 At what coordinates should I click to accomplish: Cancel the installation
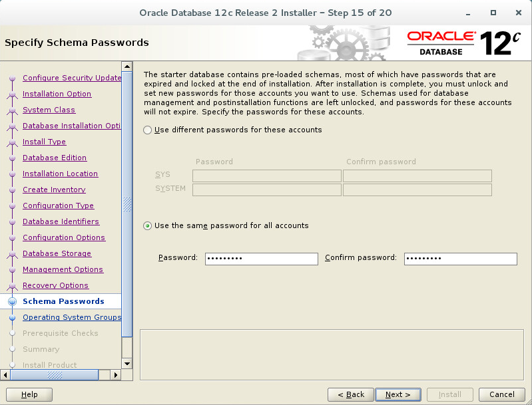coord(502,394)
